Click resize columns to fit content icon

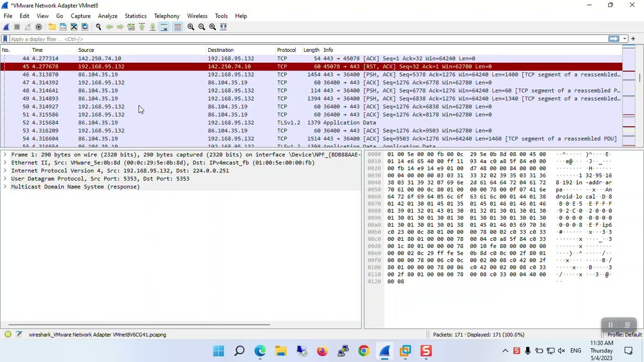pyautogui.click(x=223, y=27)
